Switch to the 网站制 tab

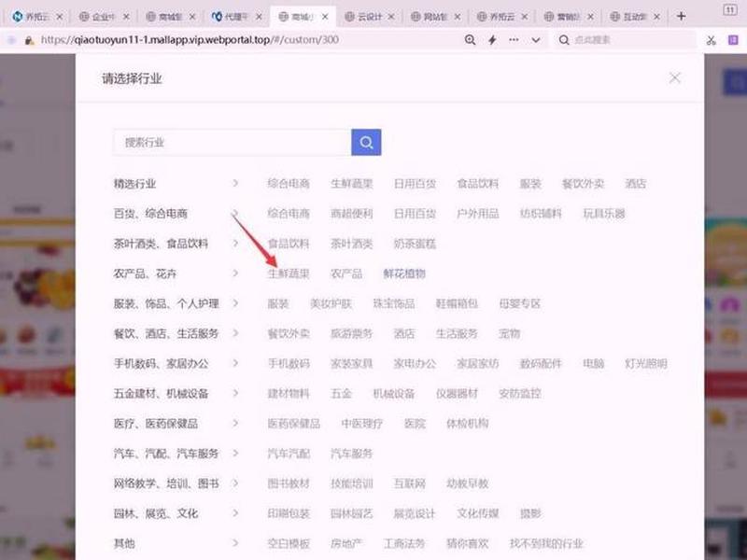[435, 17]
